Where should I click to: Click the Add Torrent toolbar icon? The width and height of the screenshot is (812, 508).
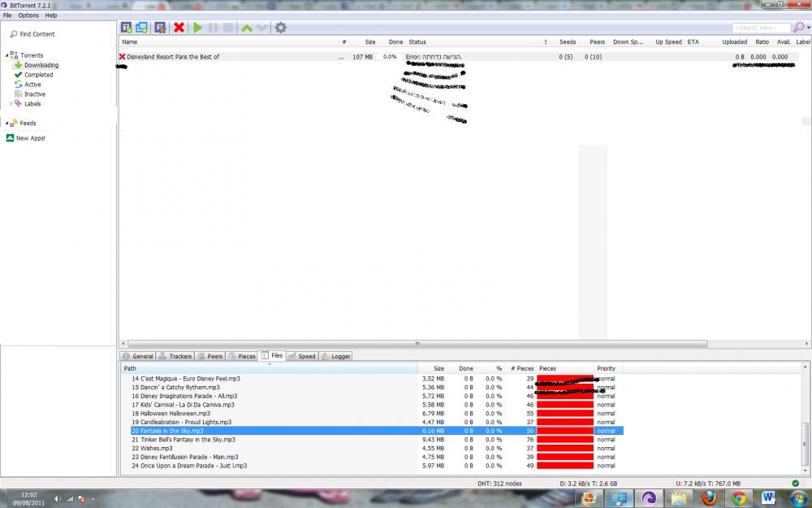tap(127, 28)
